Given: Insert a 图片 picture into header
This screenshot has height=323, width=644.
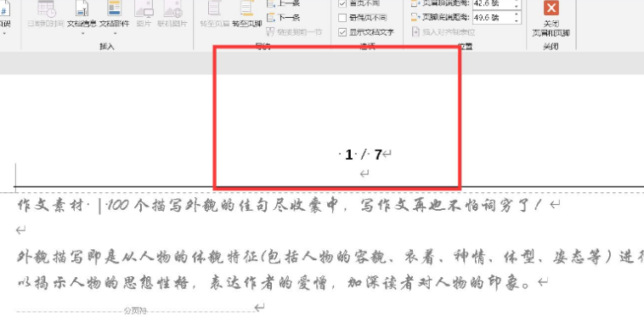Looking at the screenshot, I should 144,14.
